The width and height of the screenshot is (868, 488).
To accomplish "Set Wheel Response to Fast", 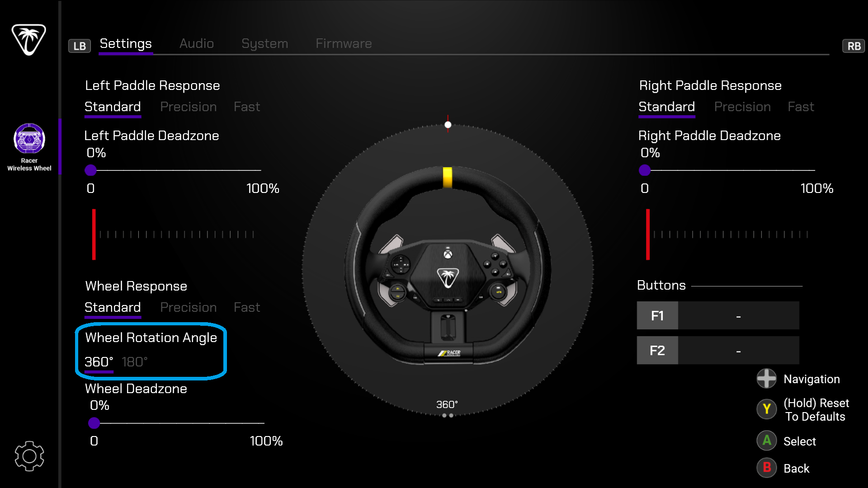I will pyautogui.click(x=247, y=307).
